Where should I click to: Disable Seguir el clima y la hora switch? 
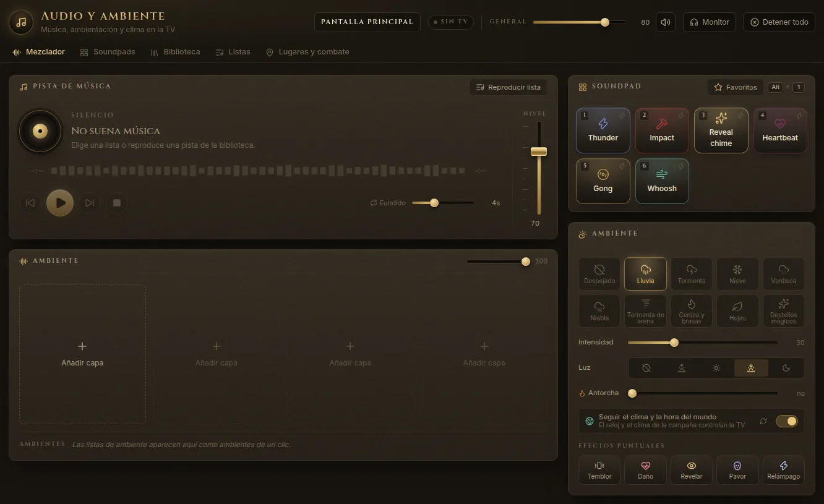[x=787, y=421]
